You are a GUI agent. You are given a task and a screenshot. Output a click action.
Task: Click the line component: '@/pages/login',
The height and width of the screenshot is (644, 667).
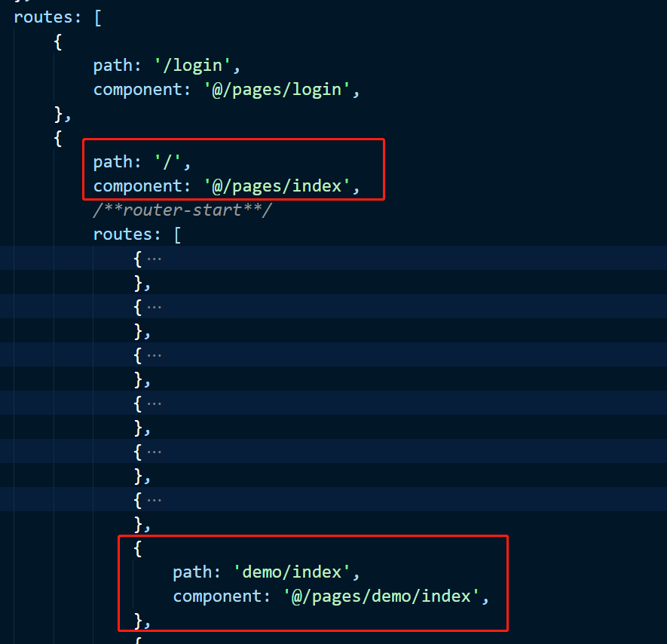(226, 90)
